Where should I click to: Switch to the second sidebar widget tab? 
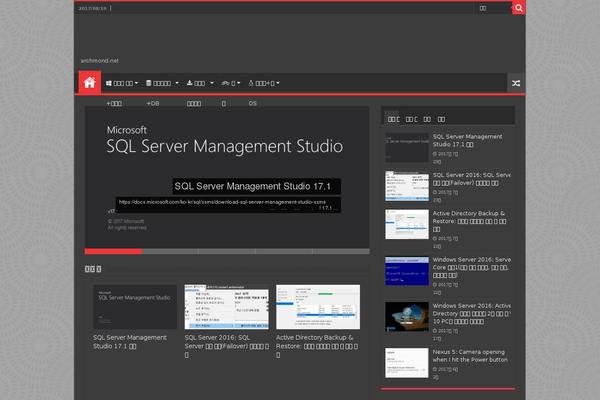(x=411, y=119)
